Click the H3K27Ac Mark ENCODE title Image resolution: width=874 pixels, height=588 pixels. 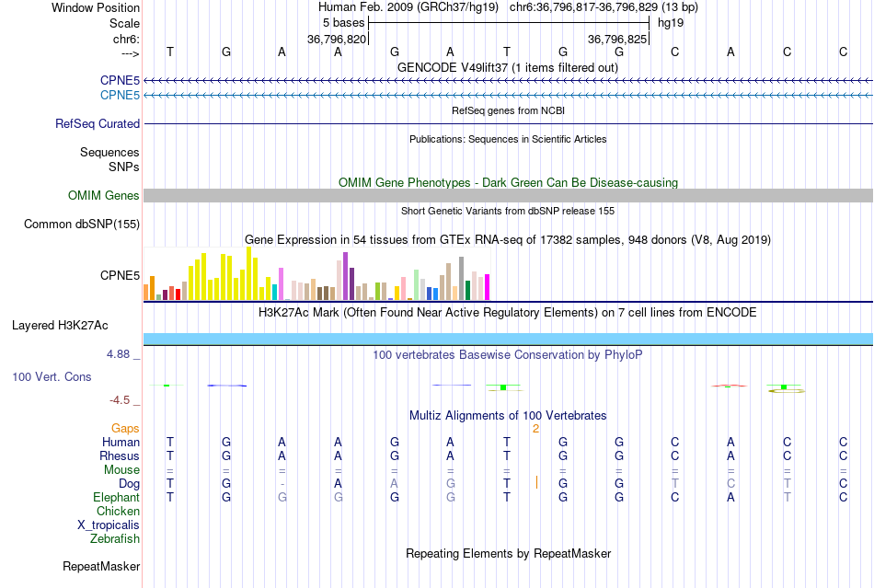[507, 312]
